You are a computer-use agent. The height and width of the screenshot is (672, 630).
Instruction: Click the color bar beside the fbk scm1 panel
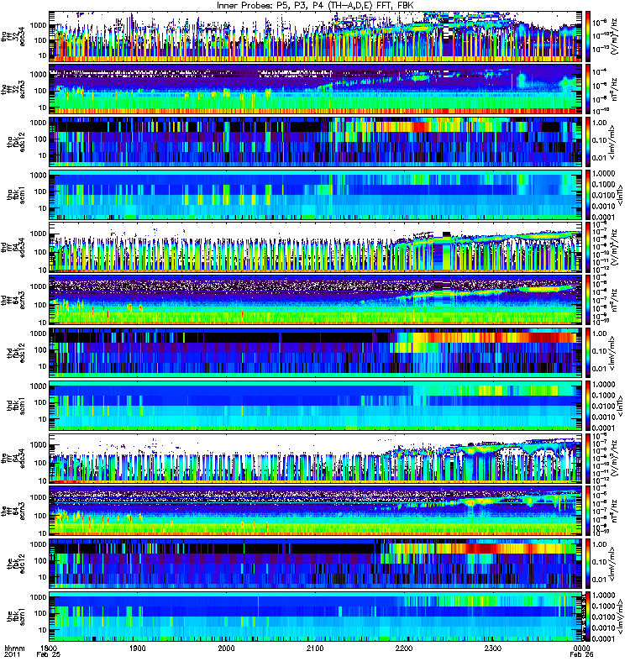tap(587, 617)
